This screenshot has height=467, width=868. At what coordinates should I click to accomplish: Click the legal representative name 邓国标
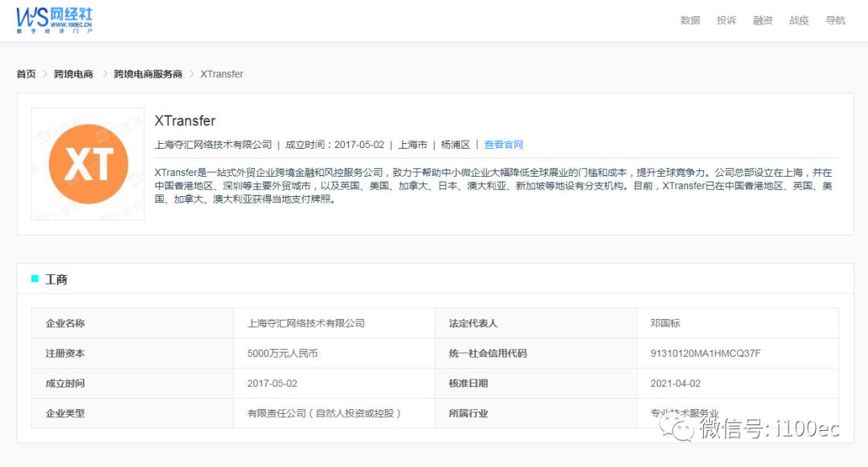coord(665,323)
